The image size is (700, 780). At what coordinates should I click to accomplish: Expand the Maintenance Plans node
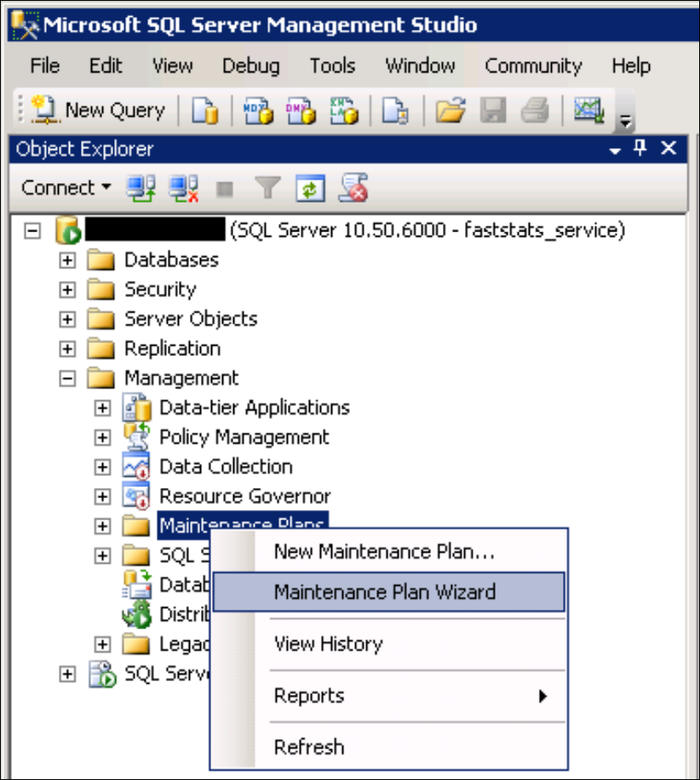coord(102,526)
